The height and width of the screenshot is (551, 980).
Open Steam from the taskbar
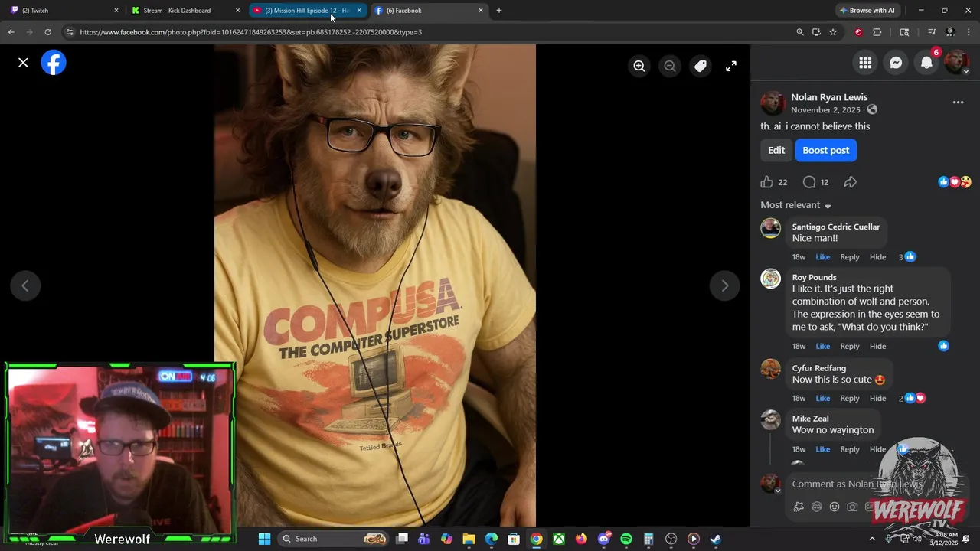[x=715, y=539]
